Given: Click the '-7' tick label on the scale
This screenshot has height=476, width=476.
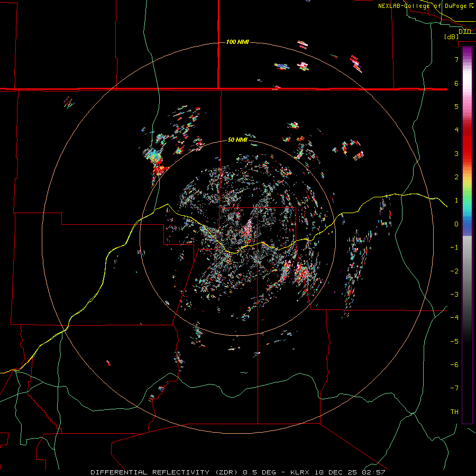Looking at the screenshot, I should (454, 388).
